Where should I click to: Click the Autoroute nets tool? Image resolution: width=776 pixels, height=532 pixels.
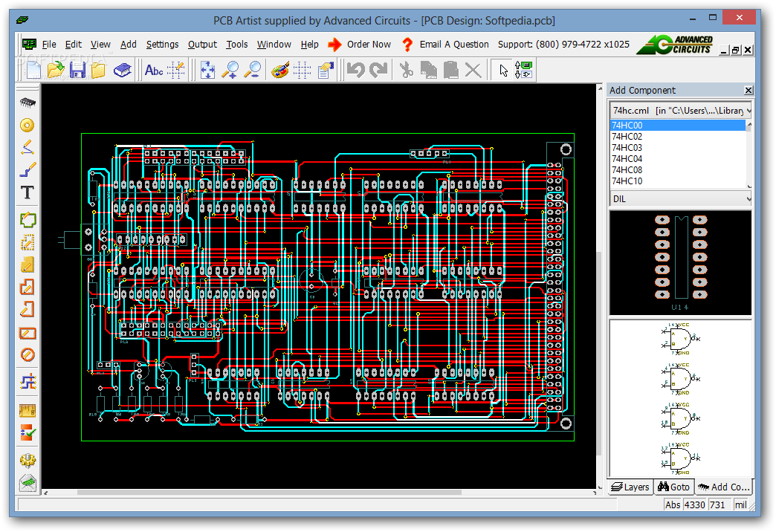(x=28, y=382)
